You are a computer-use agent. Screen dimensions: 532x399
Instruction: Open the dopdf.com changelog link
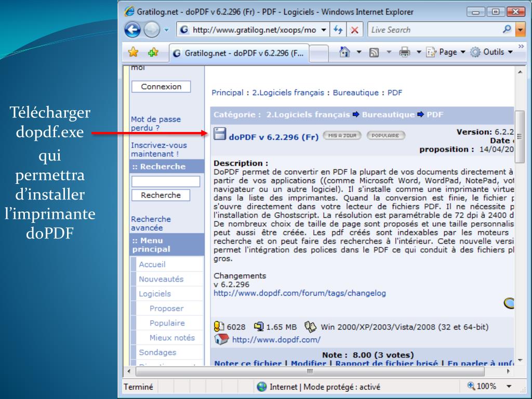(300, 293)
